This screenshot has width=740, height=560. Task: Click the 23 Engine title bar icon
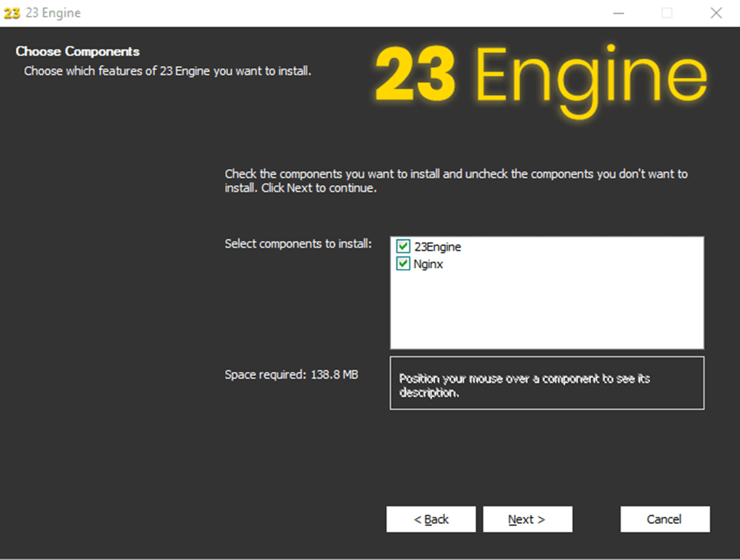pyautogui.click(x=12, y=13)
